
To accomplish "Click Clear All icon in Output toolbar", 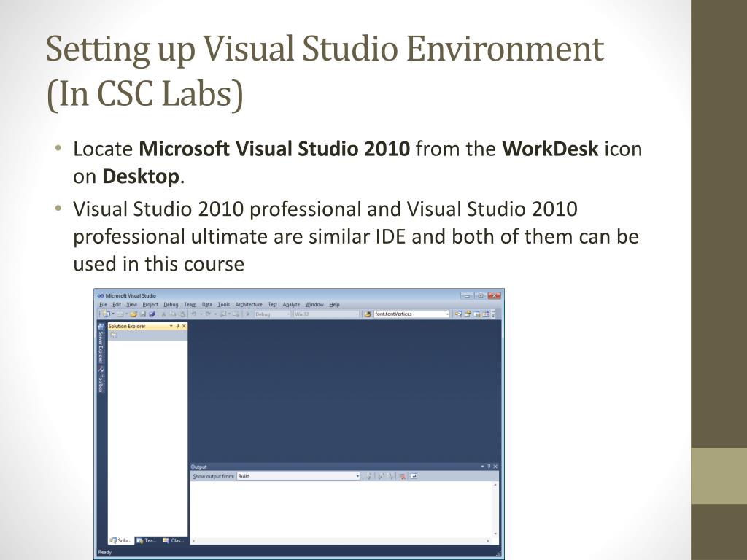I will pyautogui.click(x=402, y=476).
